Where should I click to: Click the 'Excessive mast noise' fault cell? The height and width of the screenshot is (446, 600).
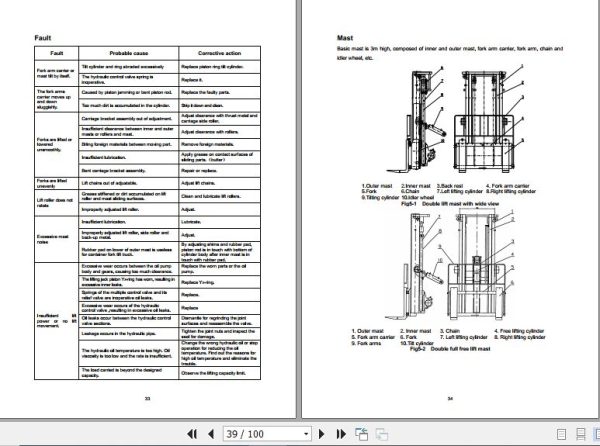coord(57,239)
